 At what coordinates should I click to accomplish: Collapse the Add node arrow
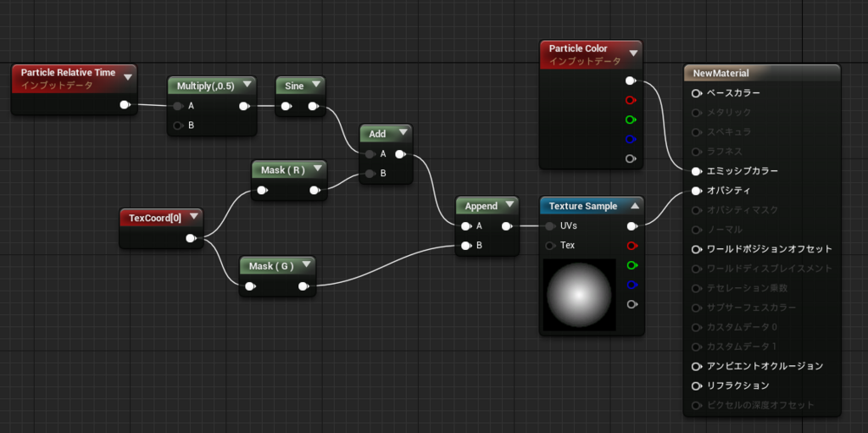pyautogui.click(x=403, y=132)
